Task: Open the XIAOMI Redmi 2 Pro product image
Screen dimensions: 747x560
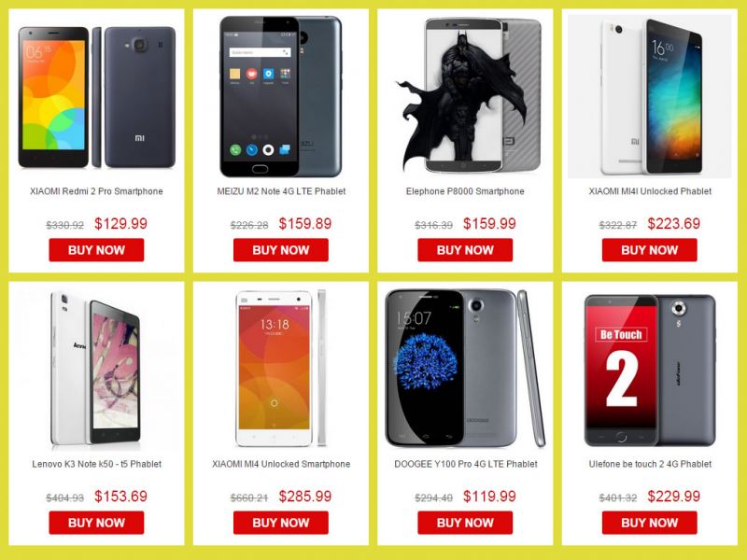Action: pos(97,97)
